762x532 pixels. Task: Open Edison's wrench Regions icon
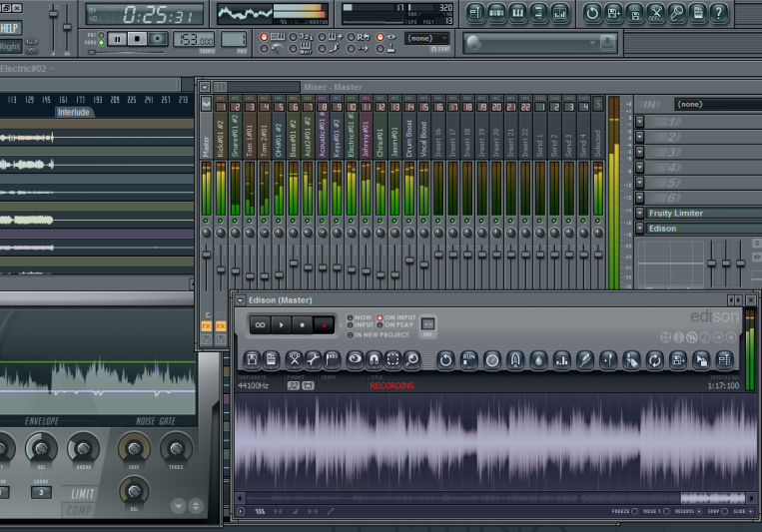(x=313, y=360)
